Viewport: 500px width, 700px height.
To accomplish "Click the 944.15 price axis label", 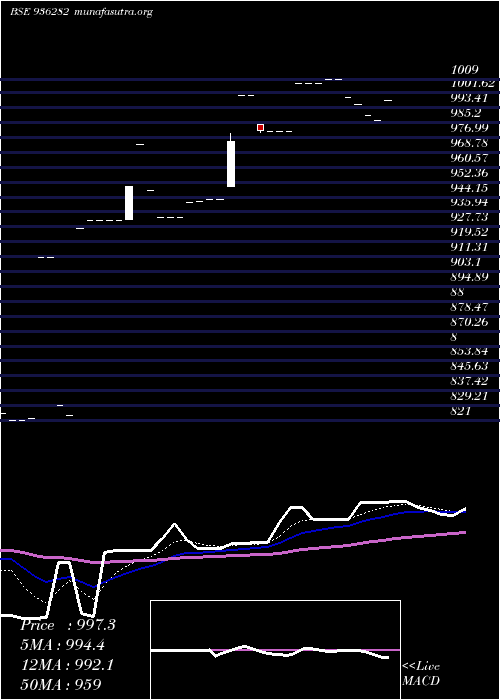I will tap(469, 188).
